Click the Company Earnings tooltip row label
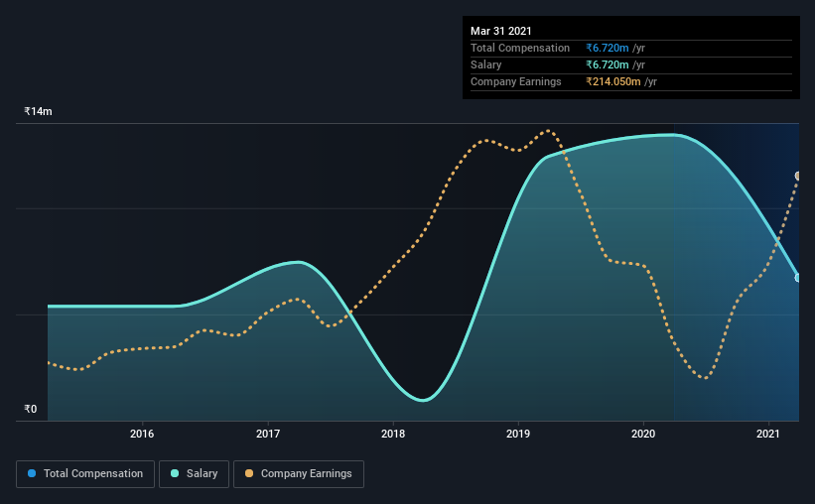Screen dimensions: 815x504 point(515,81)
